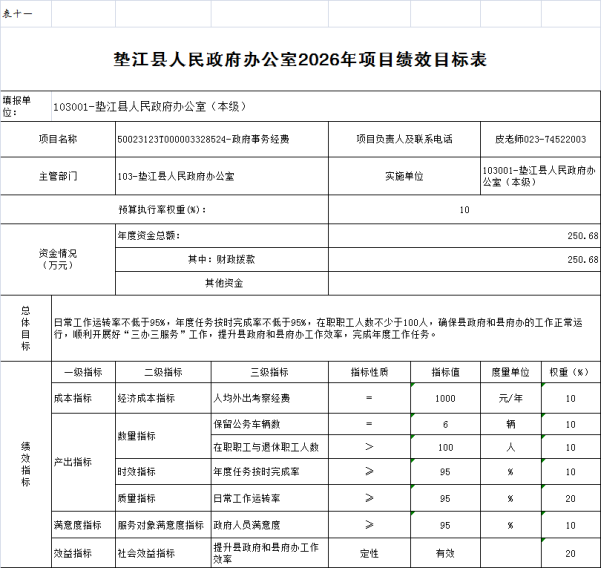
Task: Click the 填报单位 label cell
Action: (x=25, y=106)
